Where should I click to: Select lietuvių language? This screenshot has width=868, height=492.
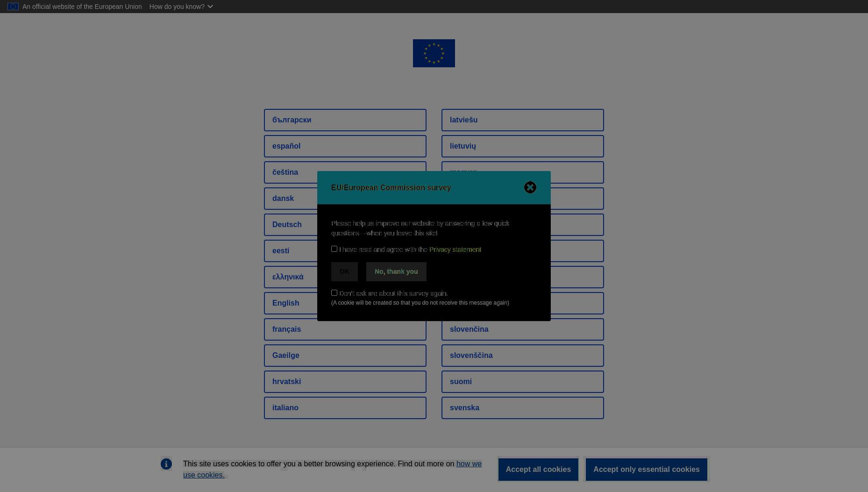pyautogui.click(x=523, y=146)
